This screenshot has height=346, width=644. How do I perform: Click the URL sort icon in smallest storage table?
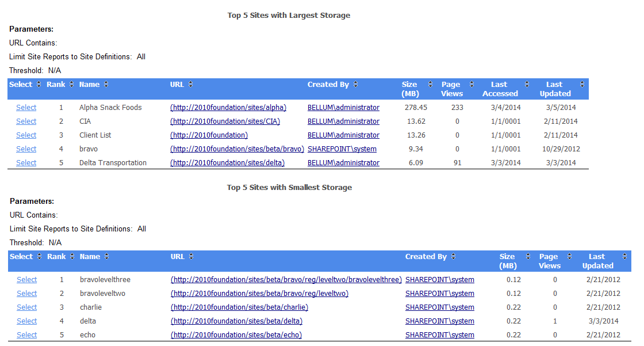tap(191, 256)
